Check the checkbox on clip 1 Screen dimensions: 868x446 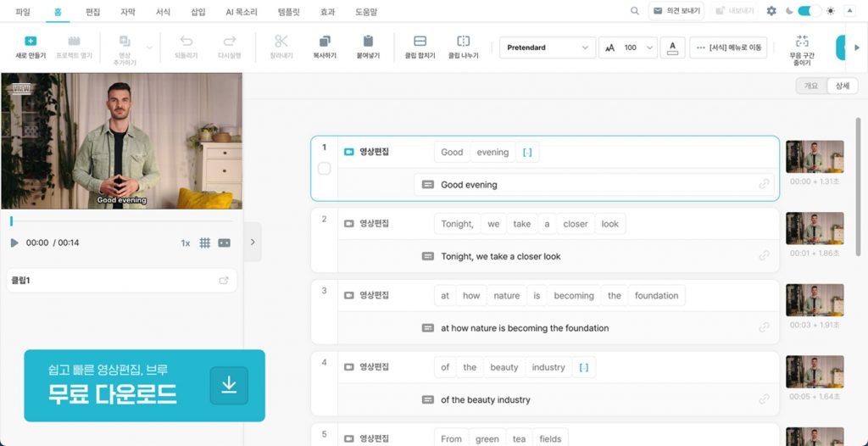324,169
